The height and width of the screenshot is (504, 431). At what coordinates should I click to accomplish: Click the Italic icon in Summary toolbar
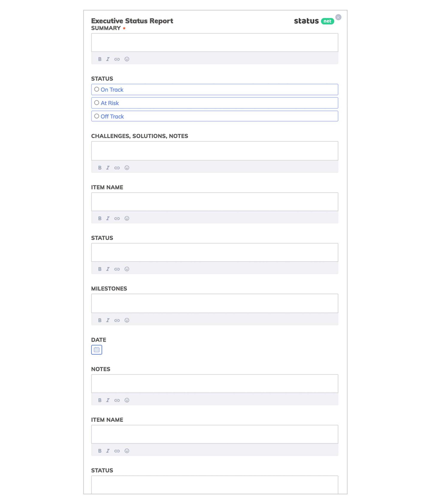[108, 59]
